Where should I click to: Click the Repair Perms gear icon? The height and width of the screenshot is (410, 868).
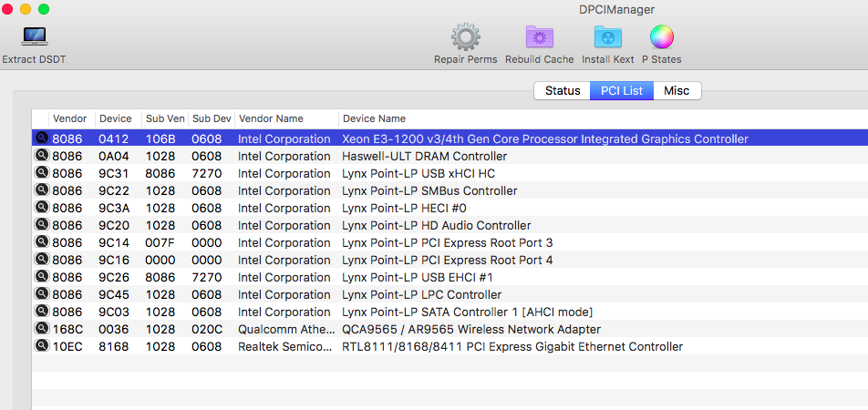[x=466, y=36]
